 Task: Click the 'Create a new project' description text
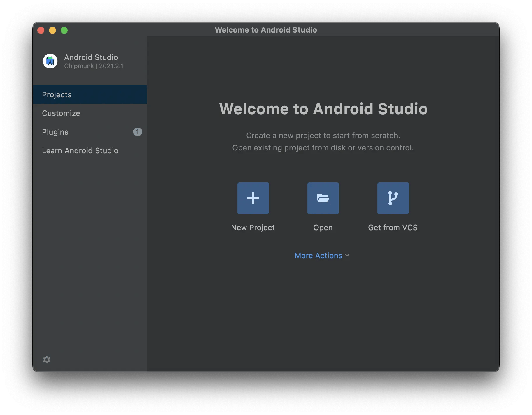(323, 136)
